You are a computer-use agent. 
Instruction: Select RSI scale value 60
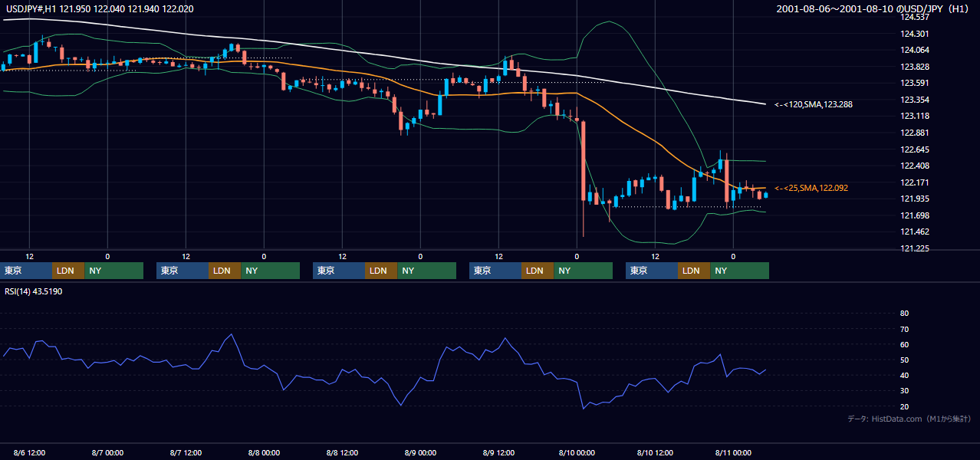(x=904, y=344)
